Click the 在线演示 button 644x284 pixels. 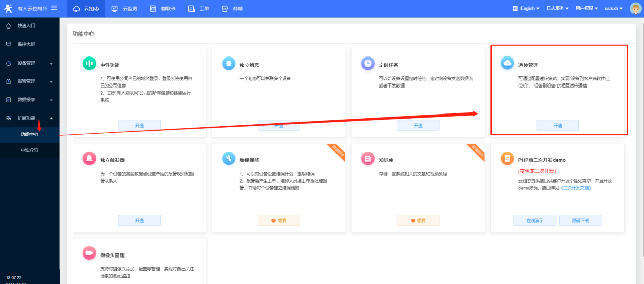pyautogui.click(x=534, y=220)
